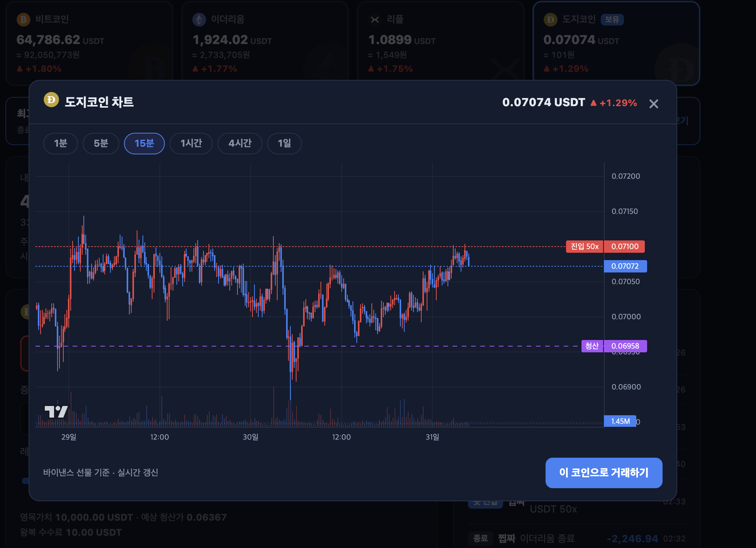The width and height of the screenshot is (756, 548).
Task: Click the Ethereum icon in the 이더리움 card
Action: [199, 19]
